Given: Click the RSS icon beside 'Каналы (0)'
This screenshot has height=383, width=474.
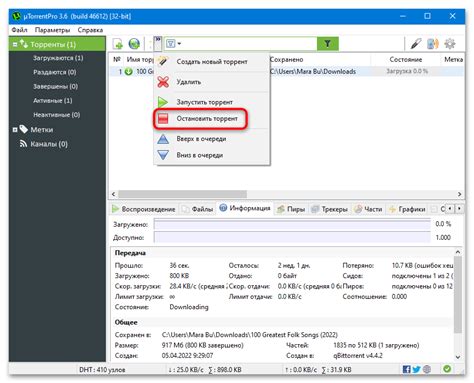Looking at the screenshot, I should click(23, 144).
